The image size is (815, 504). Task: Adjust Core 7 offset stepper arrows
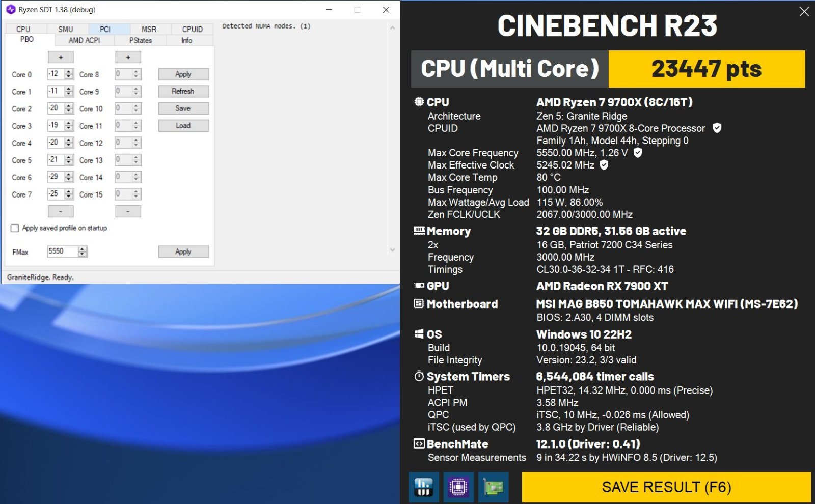(69, 194)
